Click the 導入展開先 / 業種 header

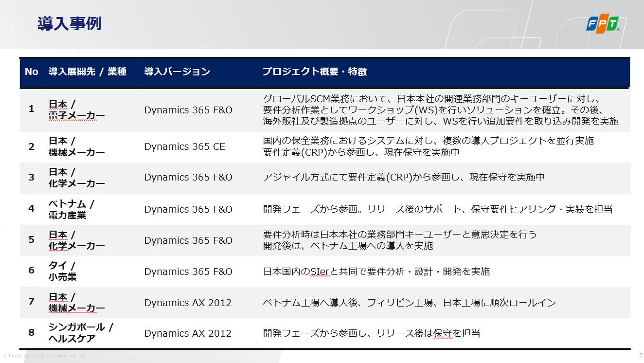coord(88,72)
